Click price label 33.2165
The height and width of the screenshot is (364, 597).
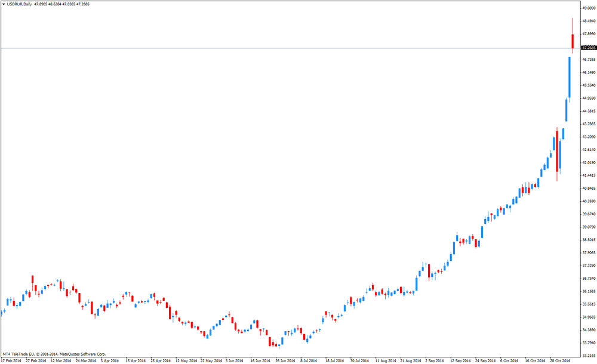click(589, 356)
